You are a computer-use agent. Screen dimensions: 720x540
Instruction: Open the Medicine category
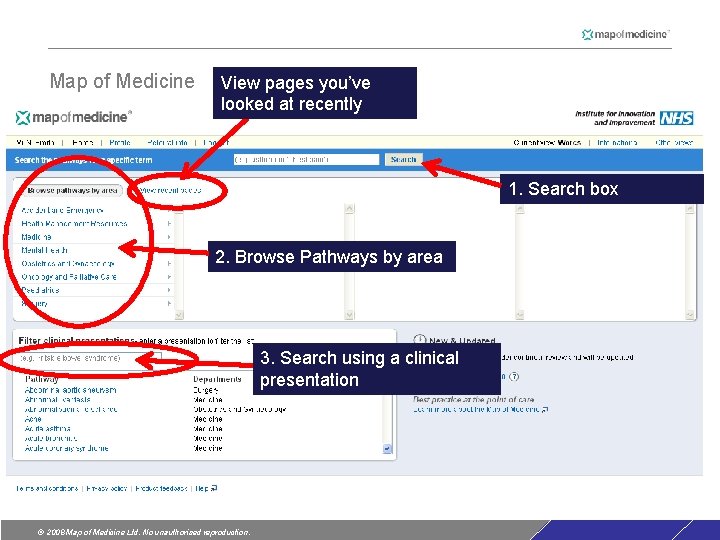tap(36, 237)
